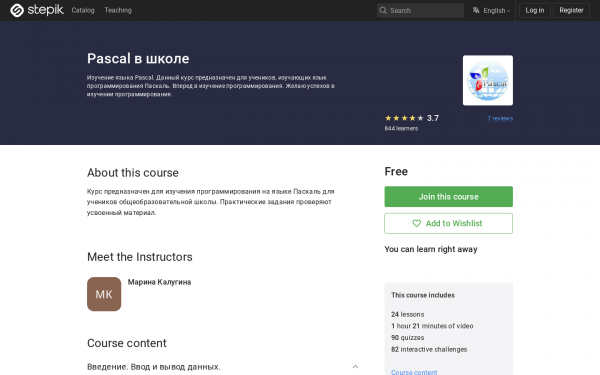Click the star rating icons
The image size is (600, 375).
pyautogui.click(x=404, y=118)
